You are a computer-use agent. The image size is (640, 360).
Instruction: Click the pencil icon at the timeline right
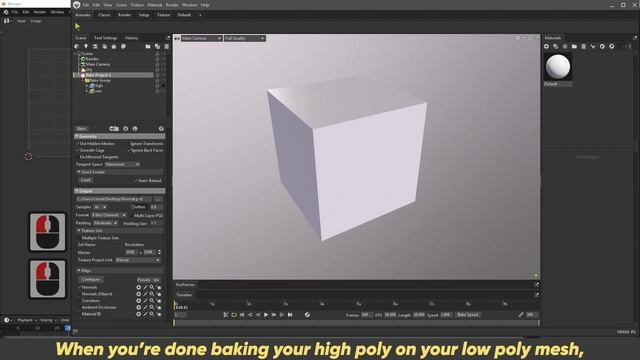point(521,315)
